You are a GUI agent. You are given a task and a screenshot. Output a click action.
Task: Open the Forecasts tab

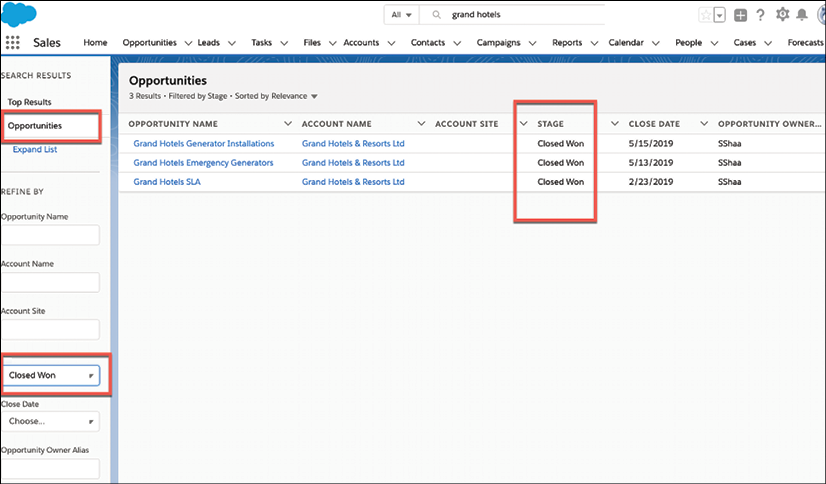point(805,43)
